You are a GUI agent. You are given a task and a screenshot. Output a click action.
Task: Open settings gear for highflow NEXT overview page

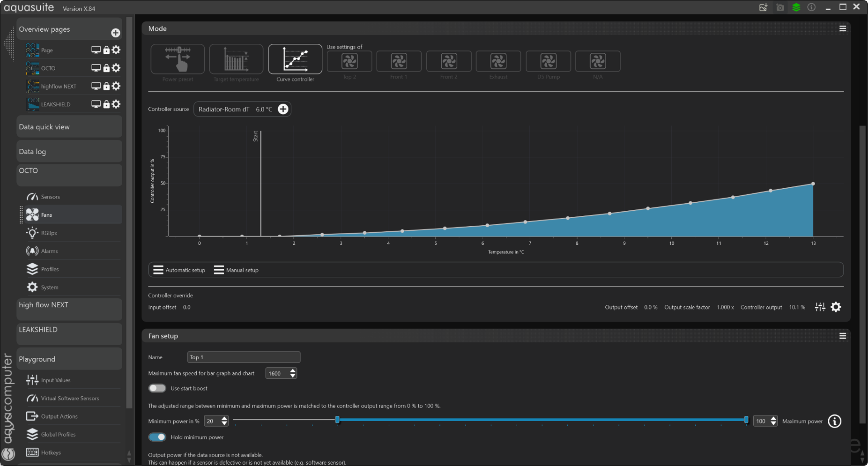click(x=116, y=86)
